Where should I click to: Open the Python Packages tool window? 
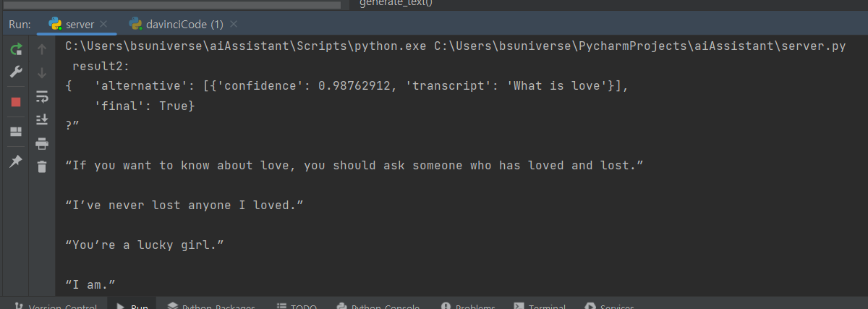[x=210, y=305]
